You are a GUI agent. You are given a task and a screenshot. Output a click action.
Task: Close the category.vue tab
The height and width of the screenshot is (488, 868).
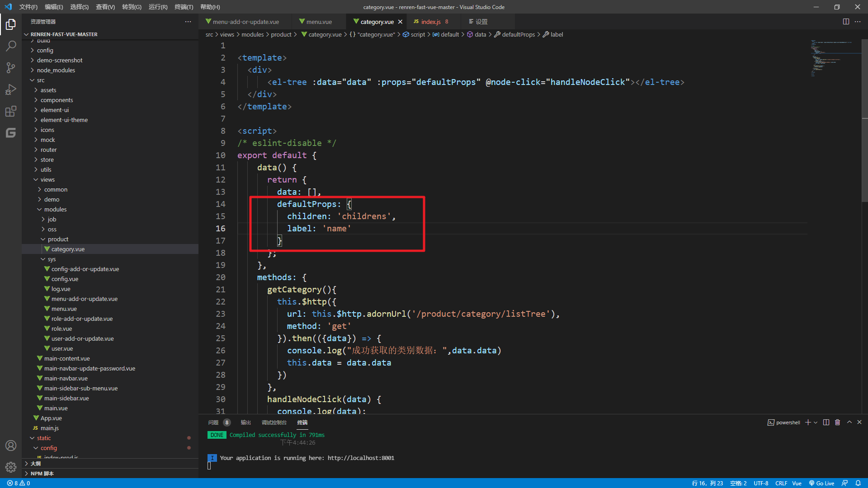400,22
